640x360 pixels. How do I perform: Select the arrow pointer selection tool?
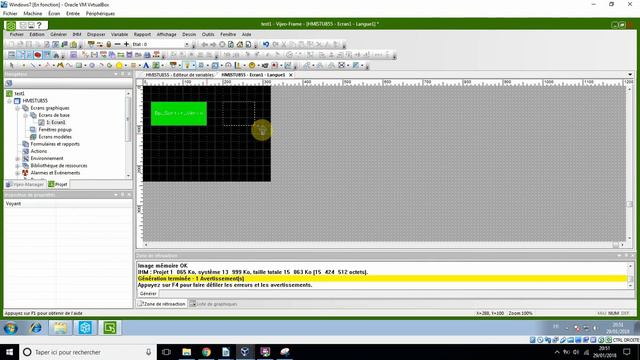point(11,65)
